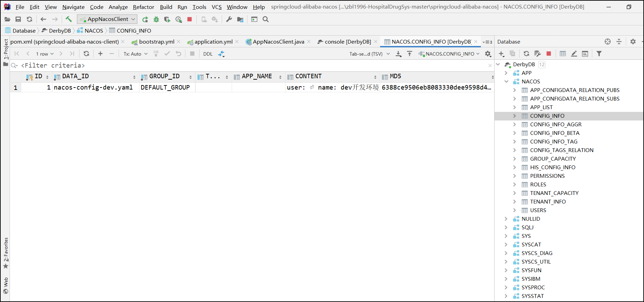Screen dimensions: 644x302
Task: Click the Search Everywhere magnifier icon
Action: click(x=266, y=19)
